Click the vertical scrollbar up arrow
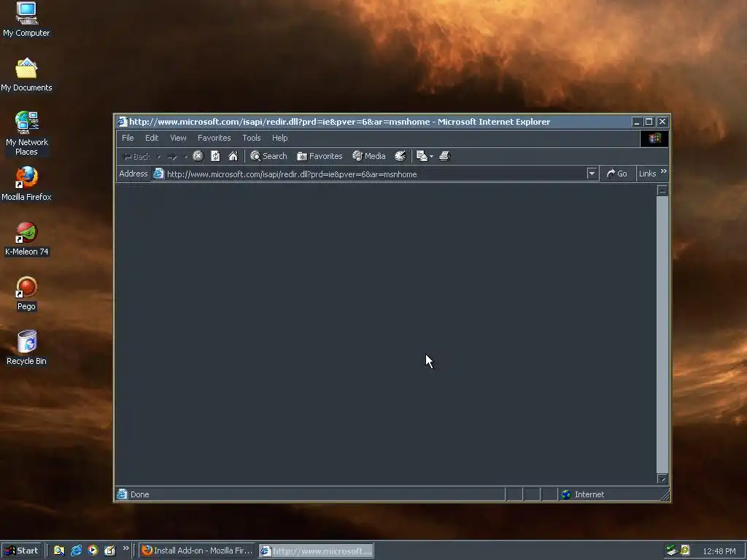The width and height of the screenshot is (747, 560). click(x=662, y=190)
